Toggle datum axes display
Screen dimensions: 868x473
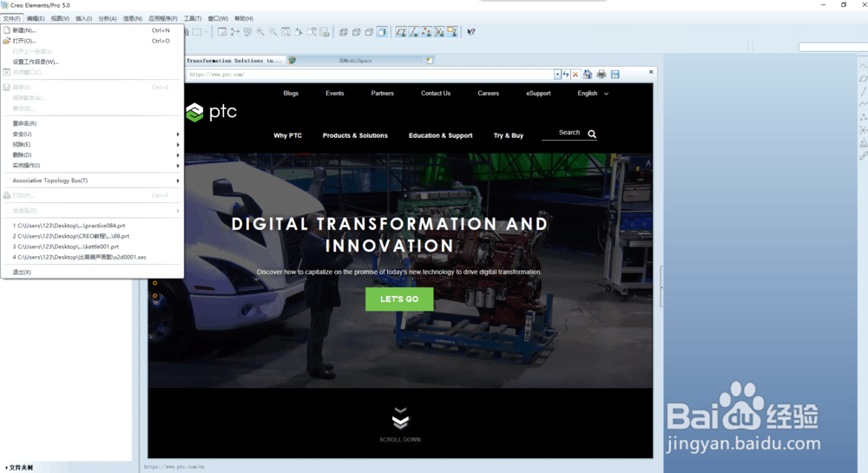413,32
